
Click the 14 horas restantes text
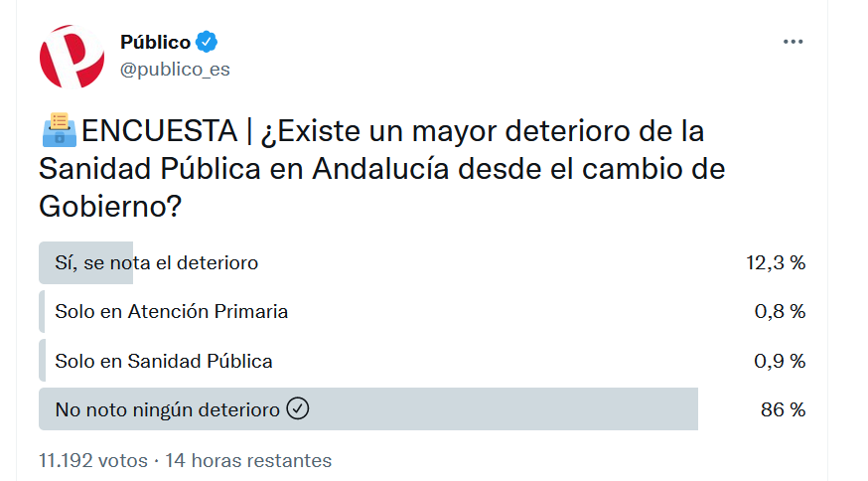tap(248, 460)
